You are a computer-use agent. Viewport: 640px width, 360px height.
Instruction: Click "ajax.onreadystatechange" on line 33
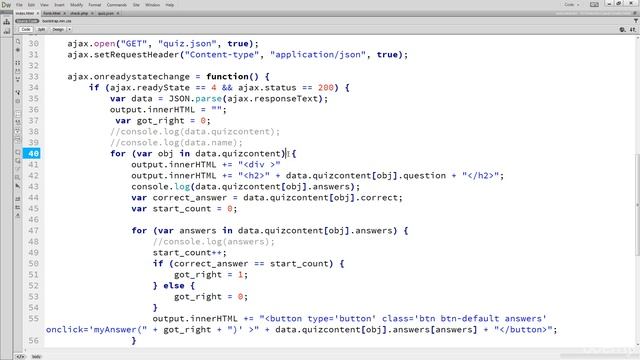[129, 77]
